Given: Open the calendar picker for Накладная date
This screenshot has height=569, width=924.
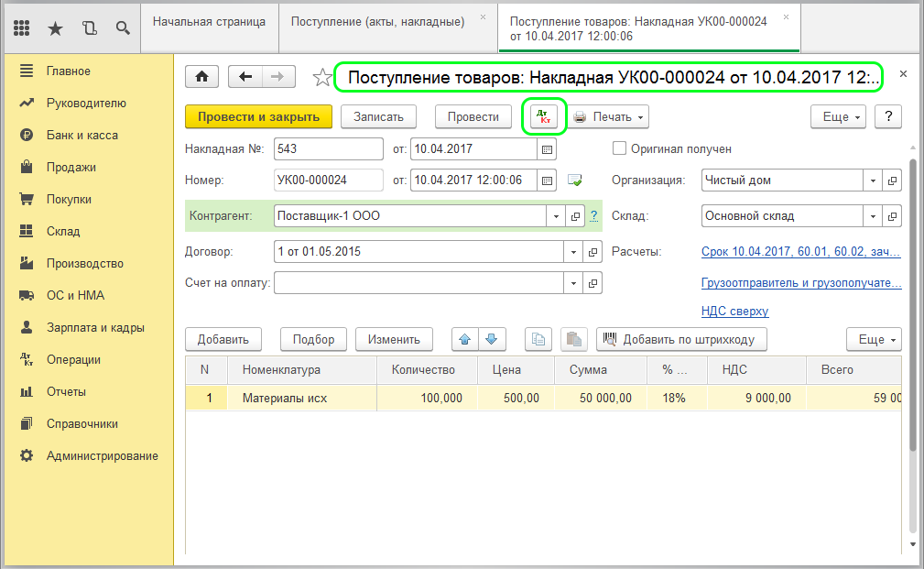Looking at the screenshot, I should click(547, 148).
